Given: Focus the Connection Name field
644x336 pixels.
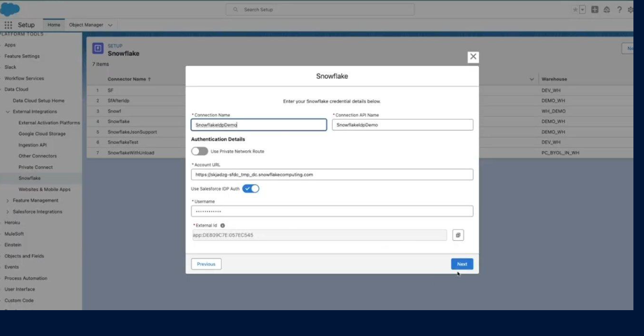Looking at the screenshot, I should tap(259, 125).
